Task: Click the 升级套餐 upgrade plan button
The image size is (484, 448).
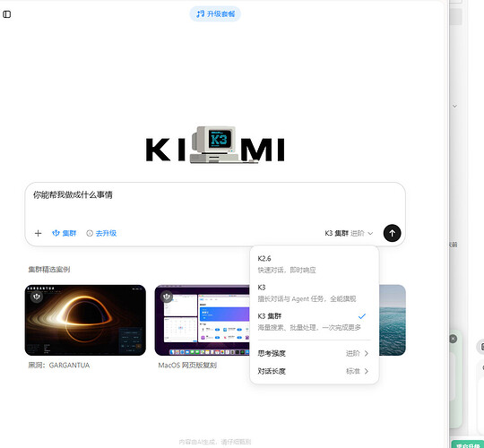Action: pyautogui.click(x=215, y=13)
